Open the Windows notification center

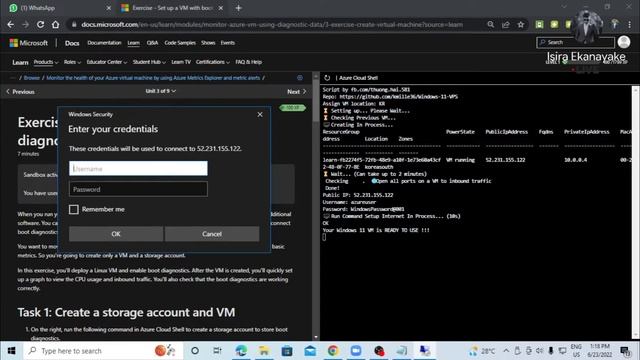pyautogui.click(x=625, y=351)
